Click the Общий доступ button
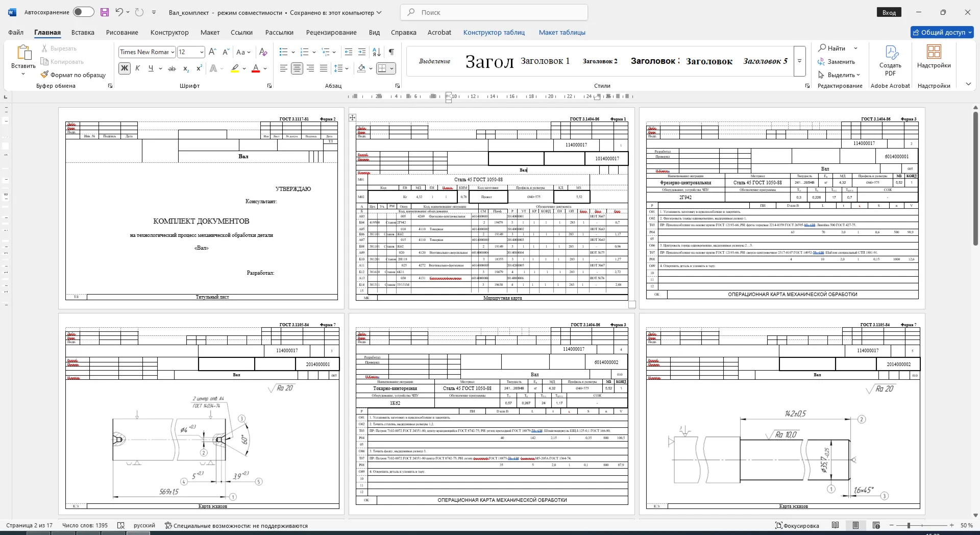 (942, 32)
